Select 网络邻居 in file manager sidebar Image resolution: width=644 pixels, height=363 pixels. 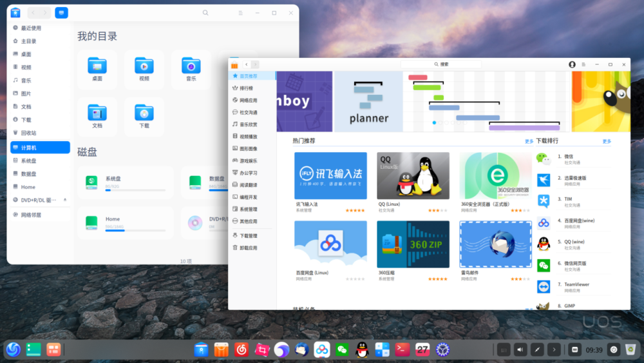(40, 215)
